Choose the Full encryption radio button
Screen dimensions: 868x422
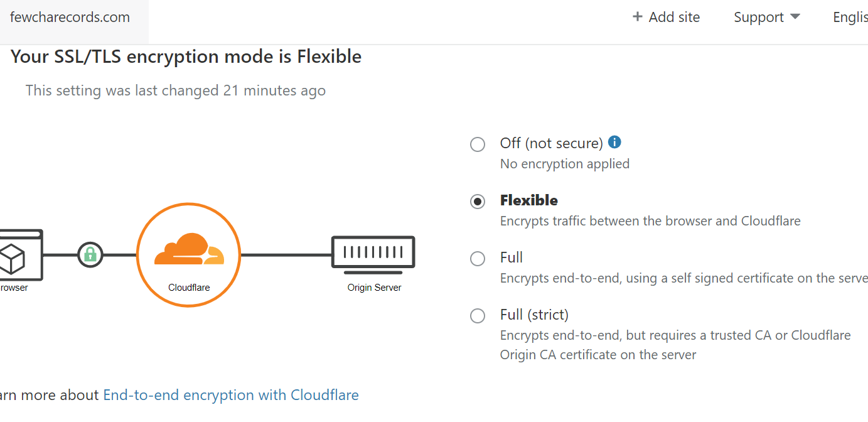click(478, 259)
